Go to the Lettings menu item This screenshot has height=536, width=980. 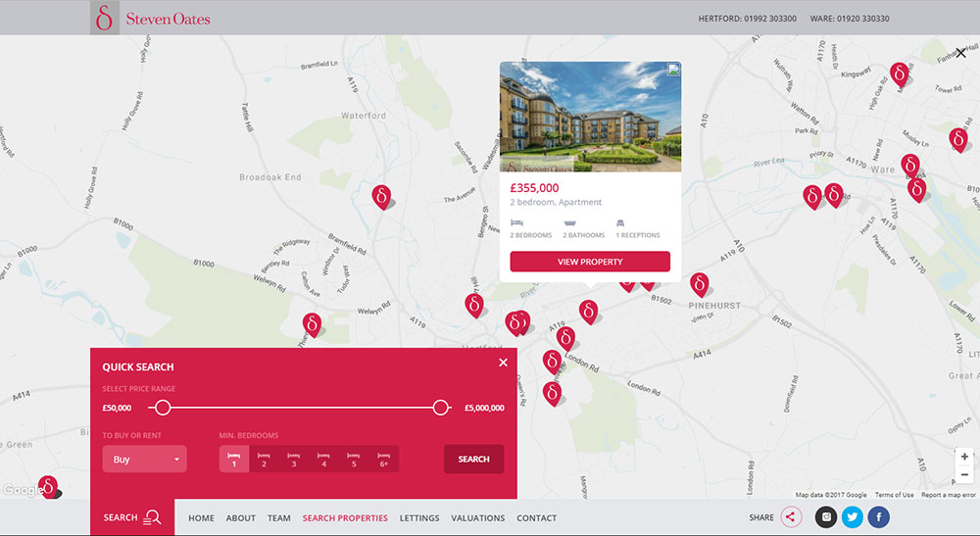(x=419, y=517)
